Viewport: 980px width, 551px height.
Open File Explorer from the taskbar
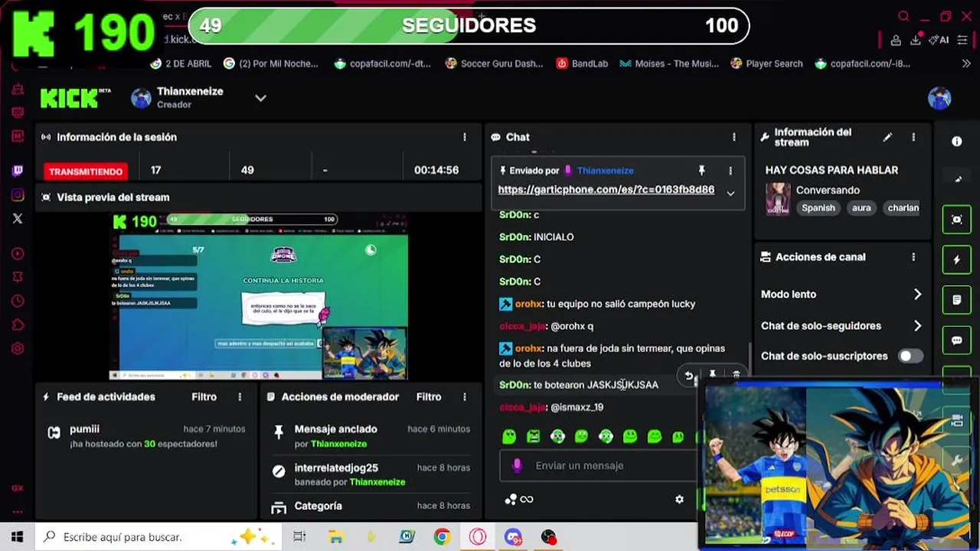[x=335, y=537]
